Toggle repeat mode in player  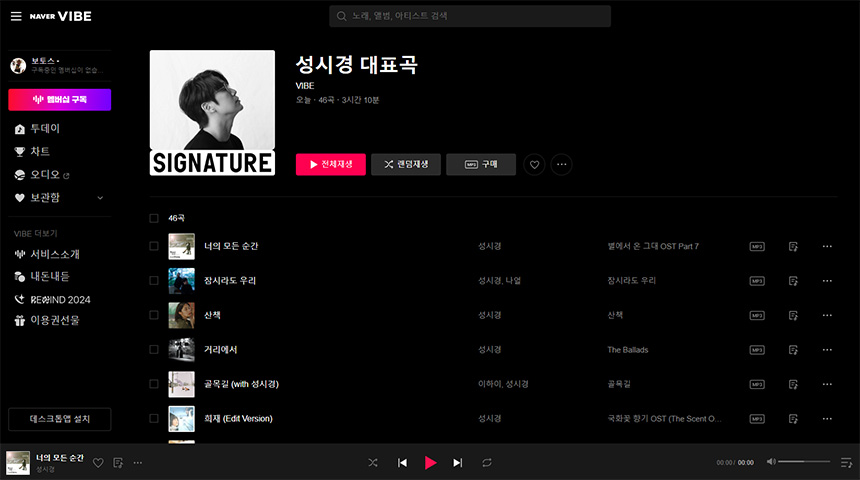click(486, 463)
